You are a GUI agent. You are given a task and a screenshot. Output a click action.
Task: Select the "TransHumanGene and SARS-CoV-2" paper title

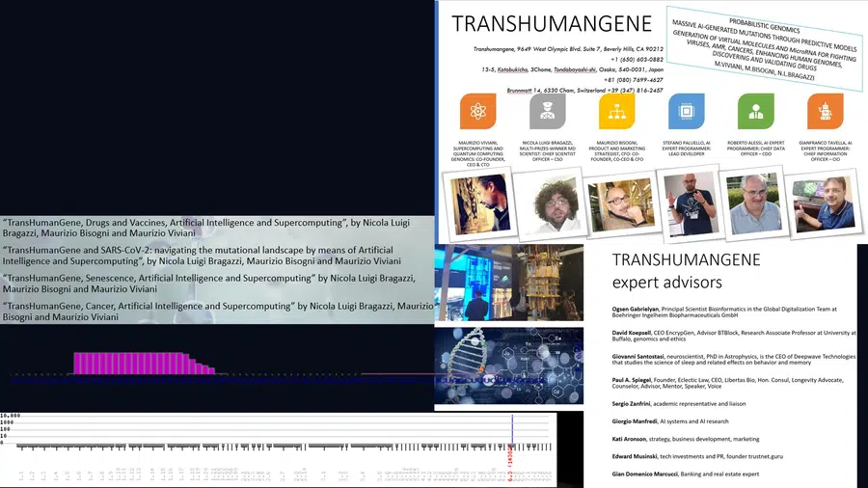tap(202, 256)
